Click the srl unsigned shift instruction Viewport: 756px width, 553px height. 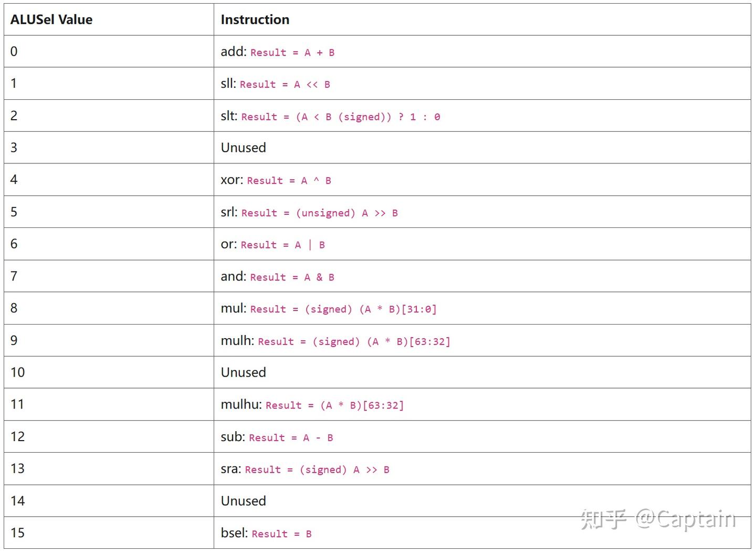coord(309,213)
